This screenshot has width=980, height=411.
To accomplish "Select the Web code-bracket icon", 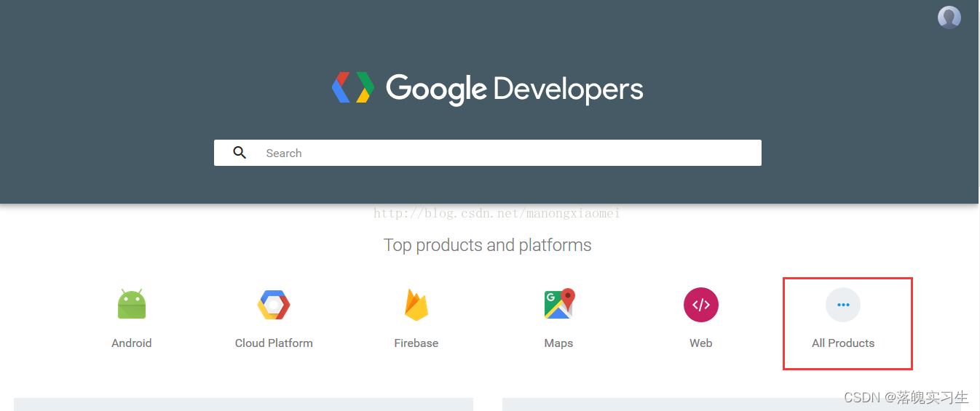I will coord(701,305).
